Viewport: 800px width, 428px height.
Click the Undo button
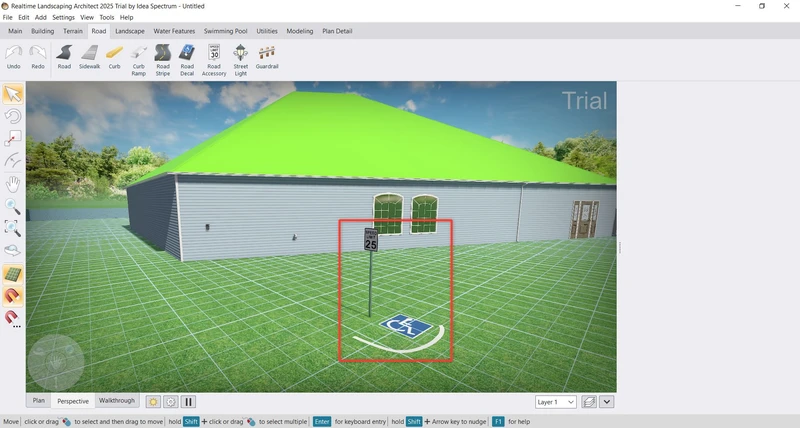click(13, 57)
